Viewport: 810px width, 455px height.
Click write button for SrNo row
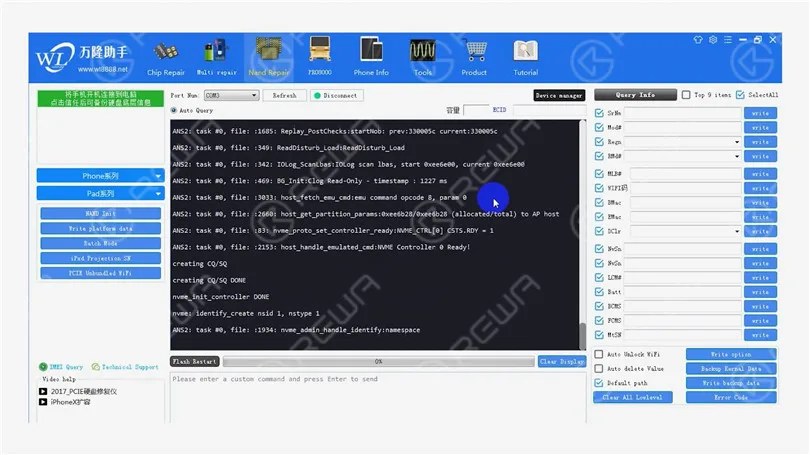[760, 113]
